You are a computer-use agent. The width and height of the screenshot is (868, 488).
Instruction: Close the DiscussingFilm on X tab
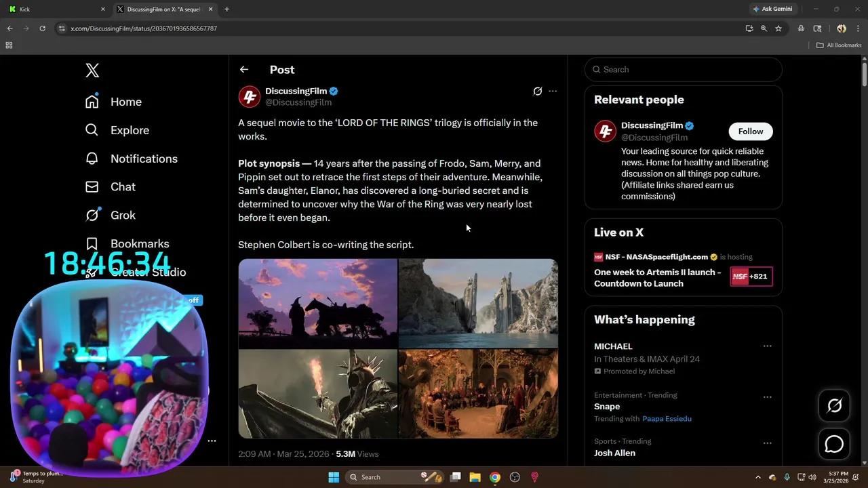(210, 9)
